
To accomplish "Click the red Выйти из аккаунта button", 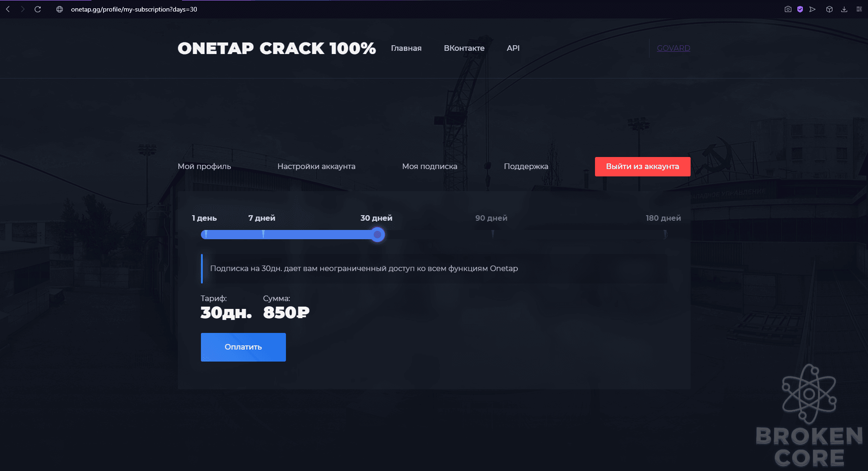I will [643, 167].
